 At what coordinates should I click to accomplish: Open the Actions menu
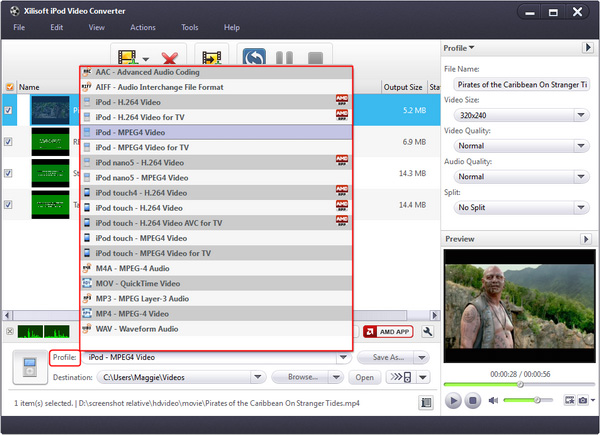click(143, 28)
